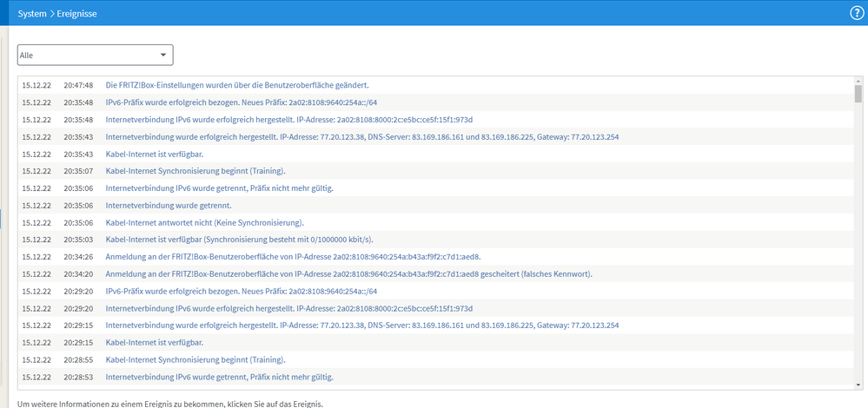Open Kabel-Internet ist verfügbar event at 20:35:43

[155, 155]
